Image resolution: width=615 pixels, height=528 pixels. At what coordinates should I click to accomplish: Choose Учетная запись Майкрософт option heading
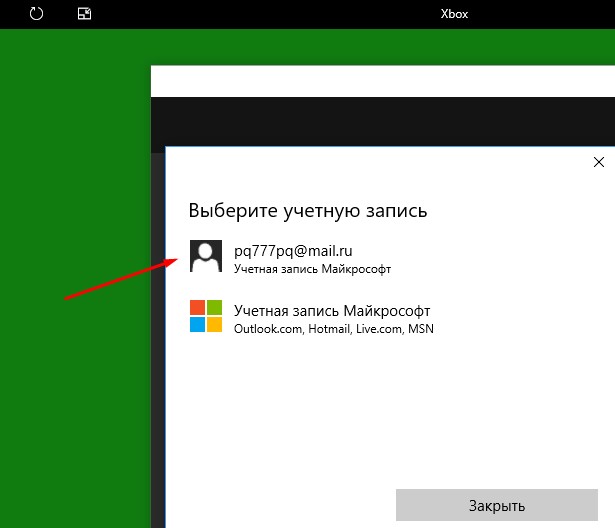332,311
